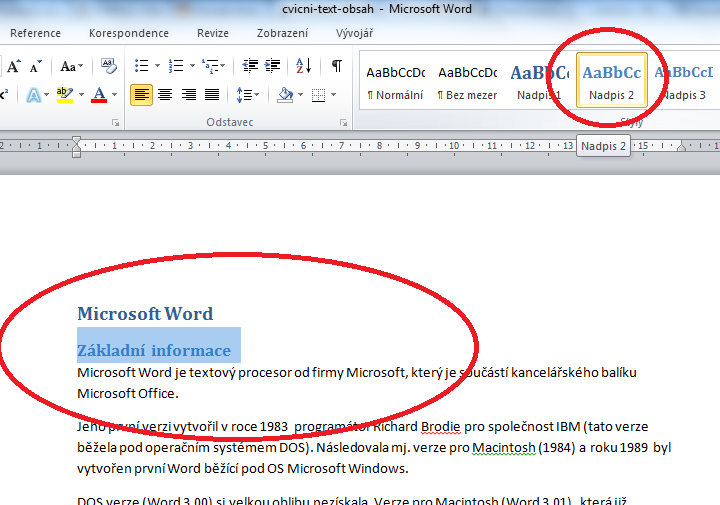Screen dimensions: 720x505
Task: Click the right indent marker on ruler
Action: pos(681,147)
